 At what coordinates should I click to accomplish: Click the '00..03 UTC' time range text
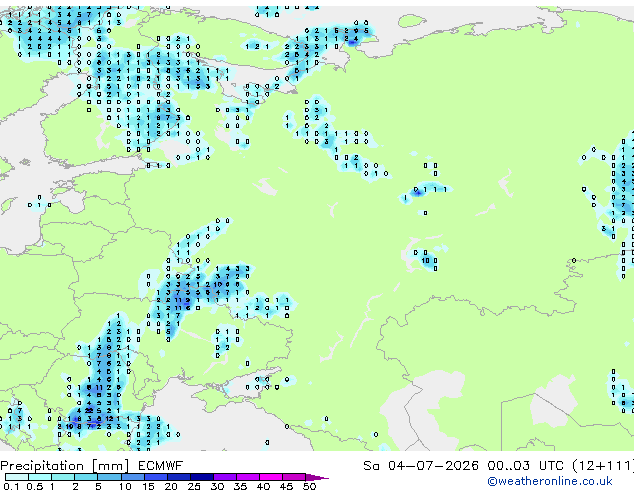click(x=525, y=466)
